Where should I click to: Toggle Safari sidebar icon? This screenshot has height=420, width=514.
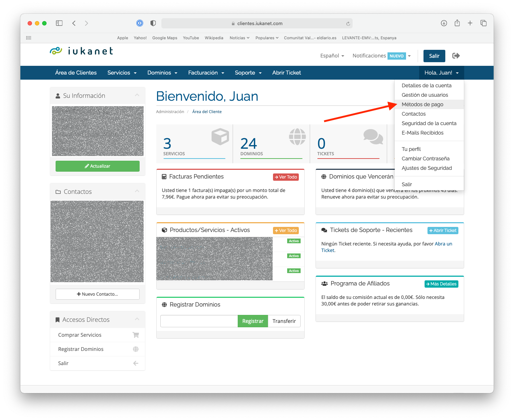59,23
